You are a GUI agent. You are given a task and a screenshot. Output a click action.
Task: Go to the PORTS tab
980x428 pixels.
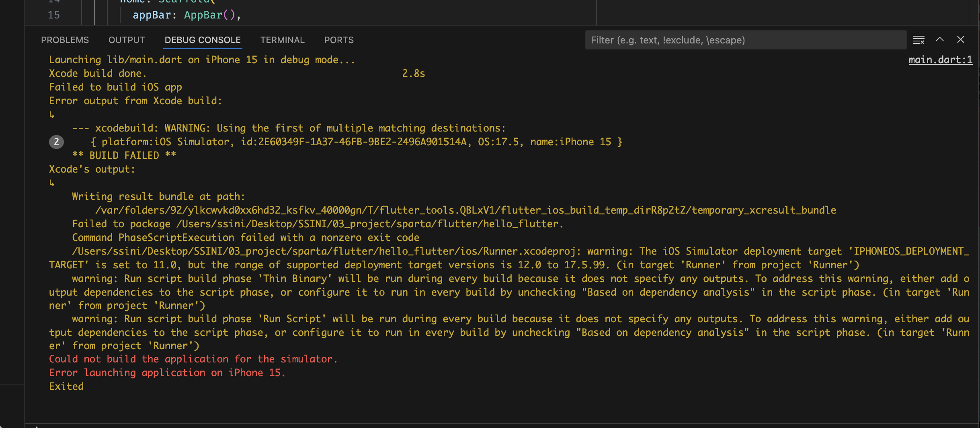(x=339, y=40)
